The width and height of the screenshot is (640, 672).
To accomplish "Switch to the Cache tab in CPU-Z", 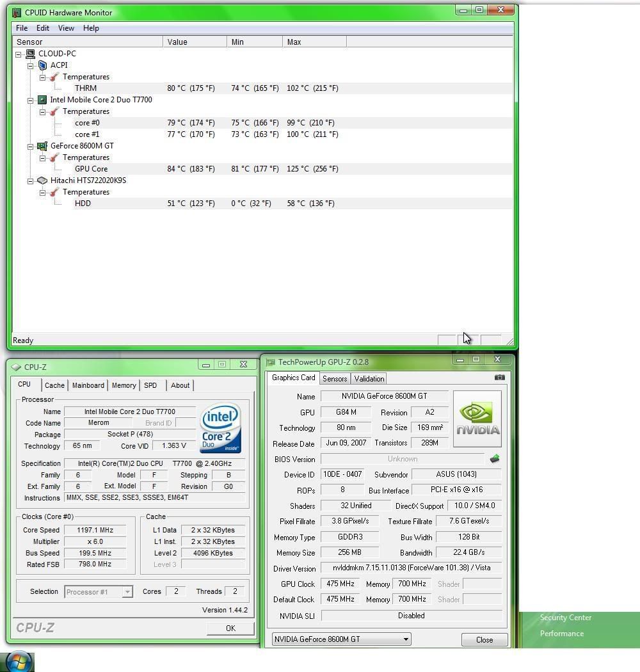I will (54, 385).
